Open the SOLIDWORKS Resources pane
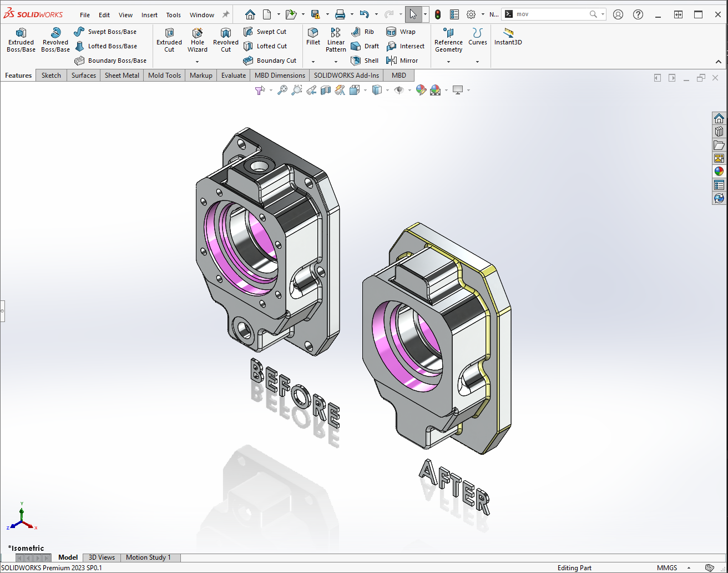Image resolution: width=728 pixels, height=573 pixels. 719,118
